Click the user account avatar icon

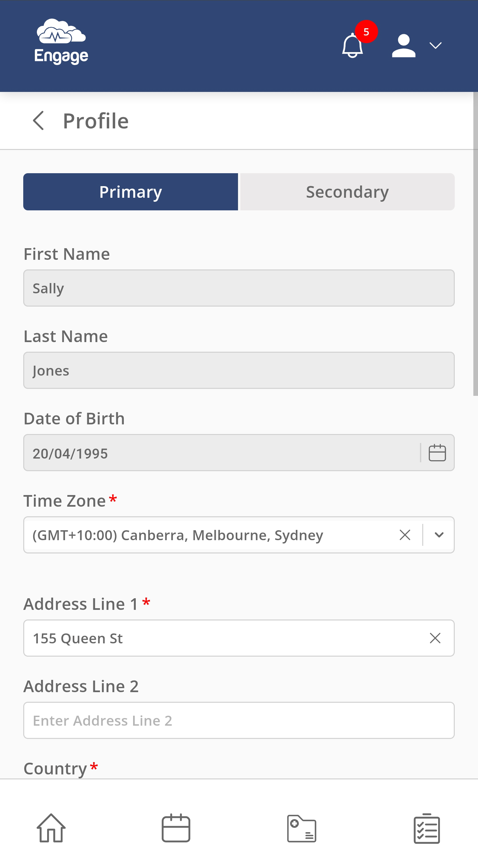click(403, 46)
